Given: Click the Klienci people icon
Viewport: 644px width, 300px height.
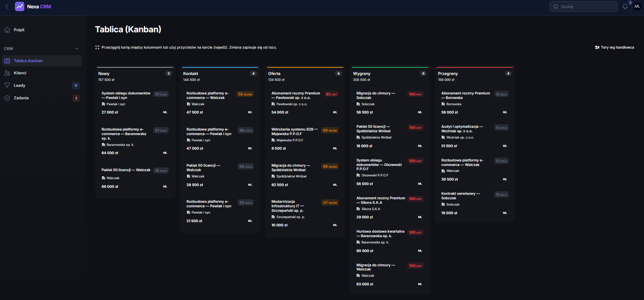Looking at the screenshot, I should pyautogui.click(x=7, y=73).
